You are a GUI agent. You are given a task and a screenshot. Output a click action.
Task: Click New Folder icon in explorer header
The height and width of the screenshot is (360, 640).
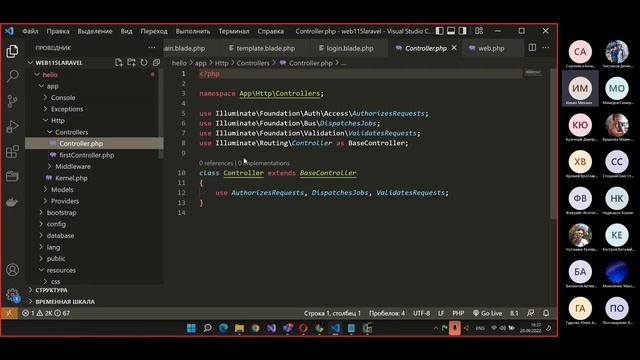click(131, 62)
